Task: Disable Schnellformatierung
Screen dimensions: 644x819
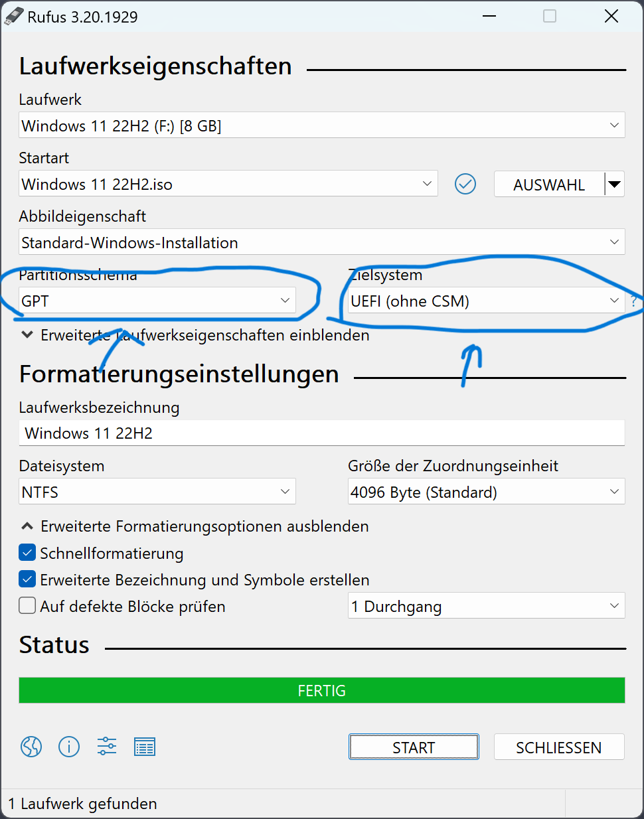Action: tap(27, 552)
